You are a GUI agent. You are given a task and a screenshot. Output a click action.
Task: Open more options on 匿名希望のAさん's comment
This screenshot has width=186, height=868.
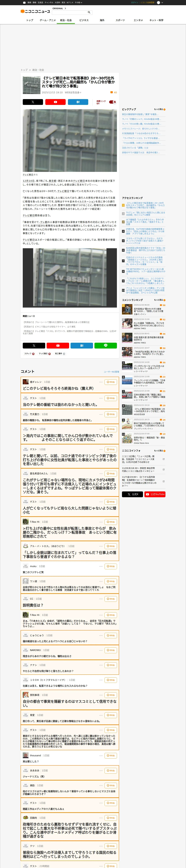pyautogui.click(x=101, y=473)
